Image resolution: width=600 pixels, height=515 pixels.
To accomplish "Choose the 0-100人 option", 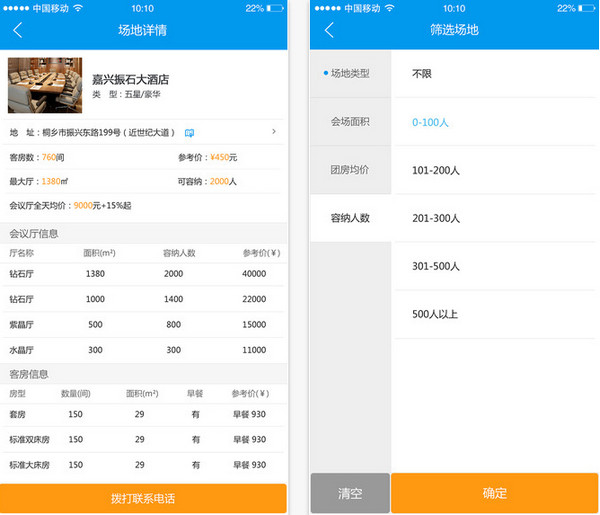I will (496, 122).
